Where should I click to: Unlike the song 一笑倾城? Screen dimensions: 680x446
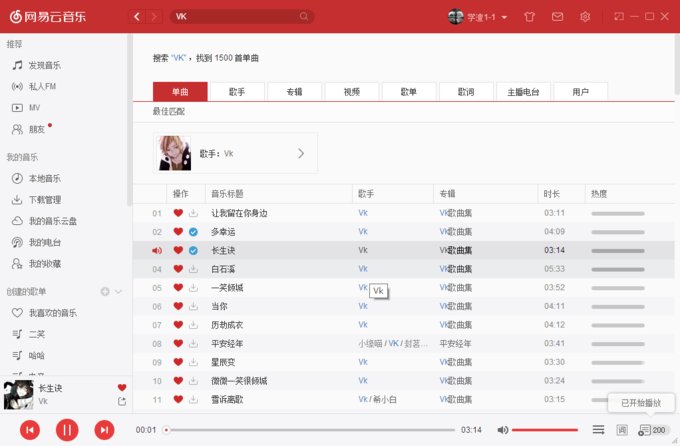[x=178, y=287]
